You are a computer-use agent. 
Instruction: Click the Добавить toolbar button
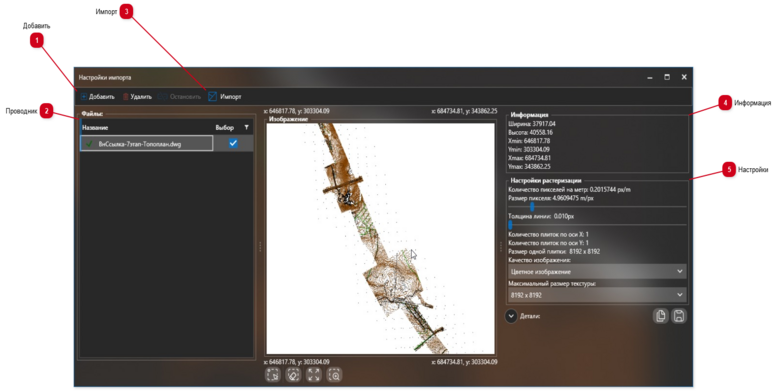click(98, 97)
